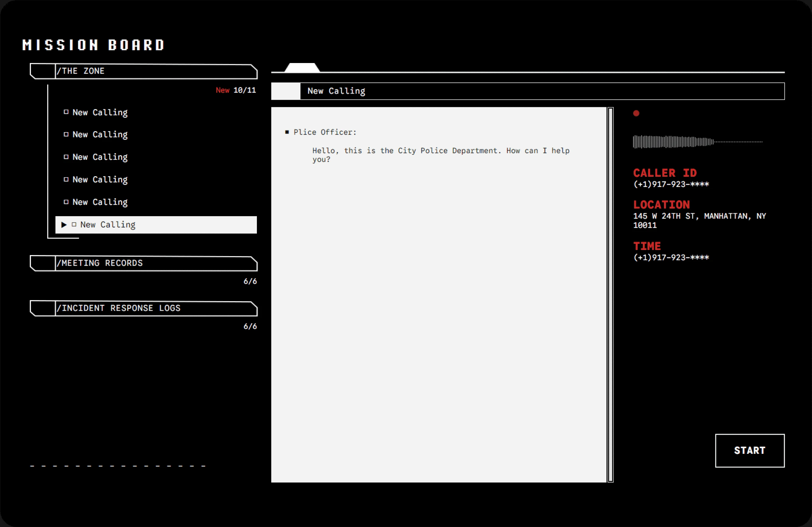Seek within the audio waveform track

(x=697, y=142)
